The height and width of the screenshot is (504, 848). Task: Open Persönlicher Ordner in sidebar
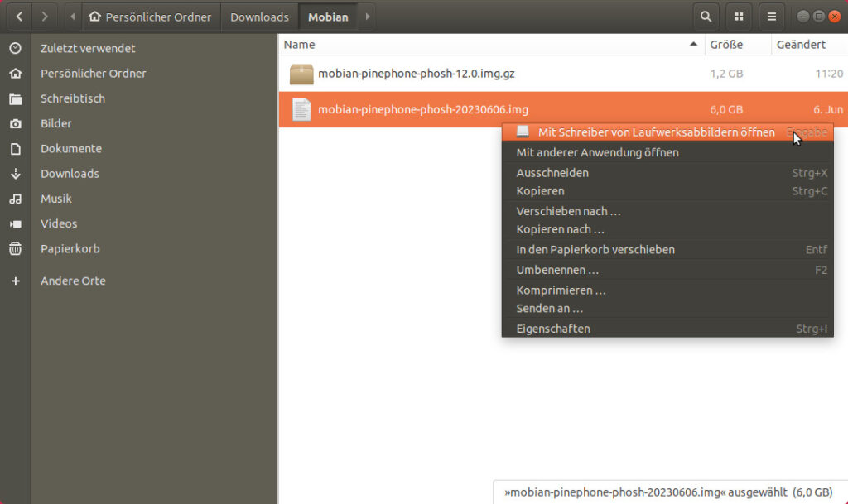click(93, 73)
